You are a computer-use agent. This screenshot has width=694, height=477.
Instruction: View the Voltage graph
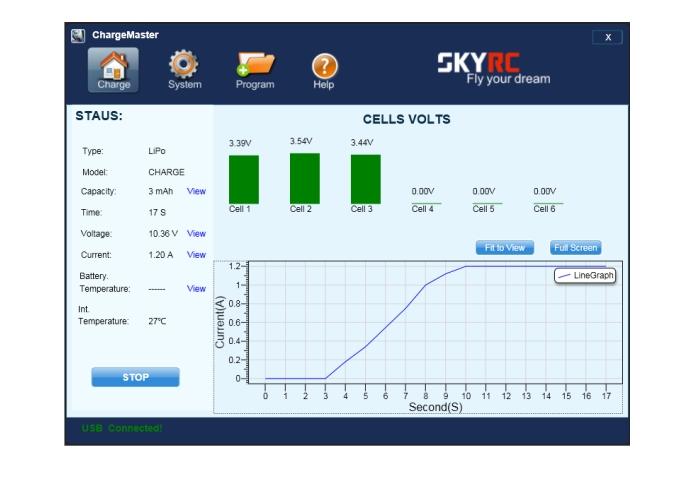pyautogui.click(x=196, y=234)
